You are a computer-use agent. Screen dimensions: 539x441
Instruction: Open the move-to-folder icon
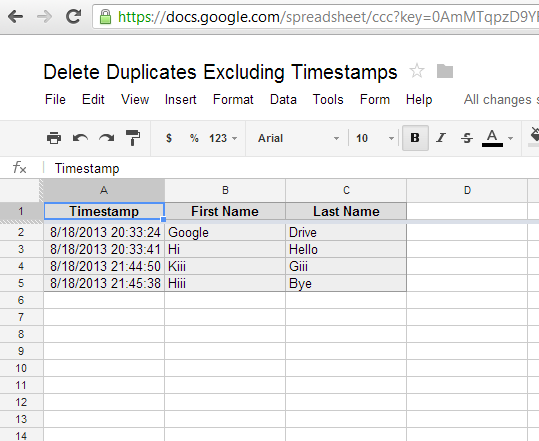445,71
